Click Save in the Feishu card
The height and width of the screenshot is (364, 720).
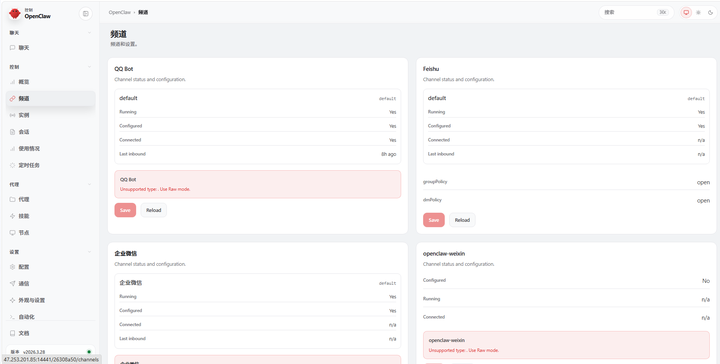pos(433,220)
